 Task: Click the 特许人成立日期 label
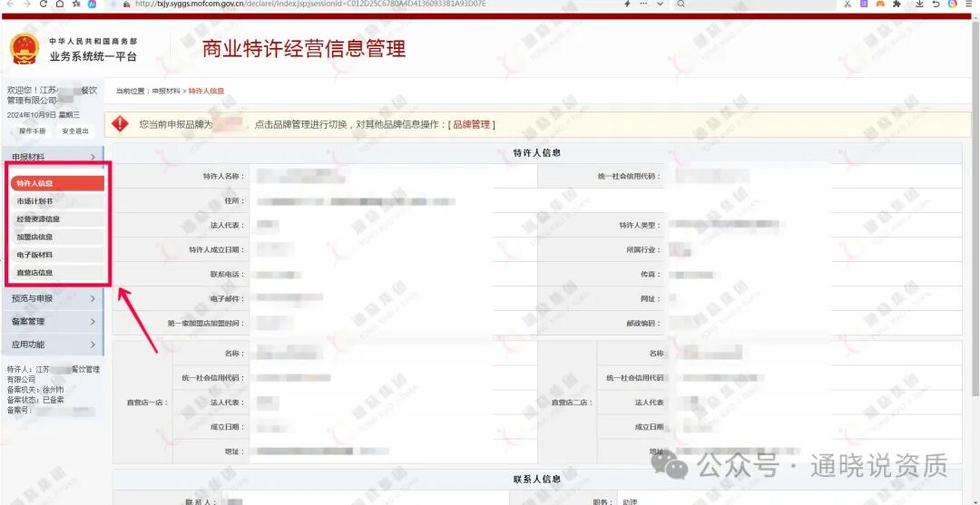pyautogui.click(x=216, y=249)
